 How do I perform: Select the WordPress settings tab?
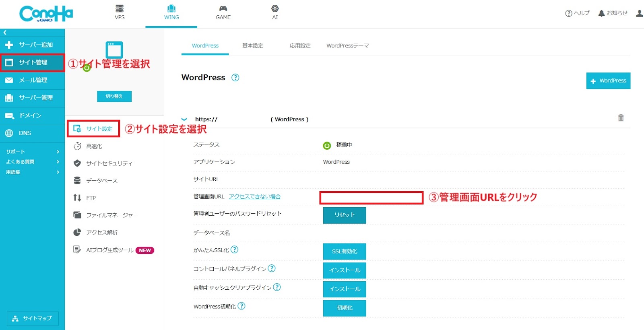[205, 46]
